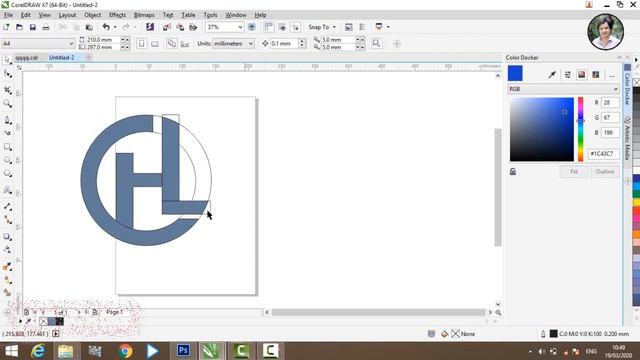Open the zoom level dropdown showing 37%

[x=240, y=27]
